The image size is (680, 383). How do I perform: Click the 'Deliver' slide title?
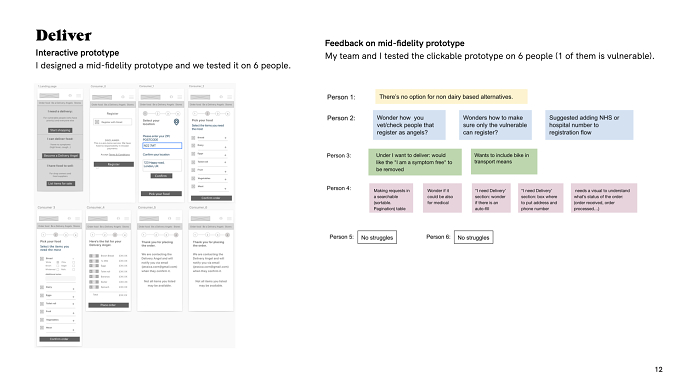point(63,36)
